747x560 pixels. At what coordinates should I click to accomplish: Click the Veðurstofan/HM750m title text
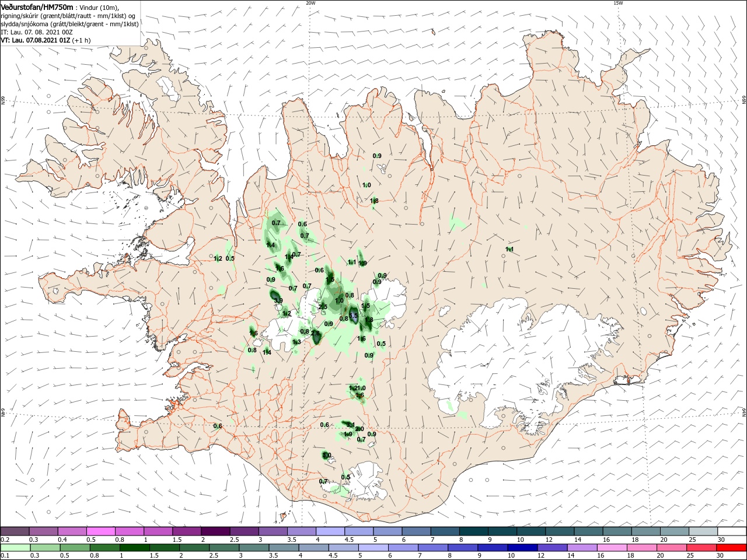[37, 6]
